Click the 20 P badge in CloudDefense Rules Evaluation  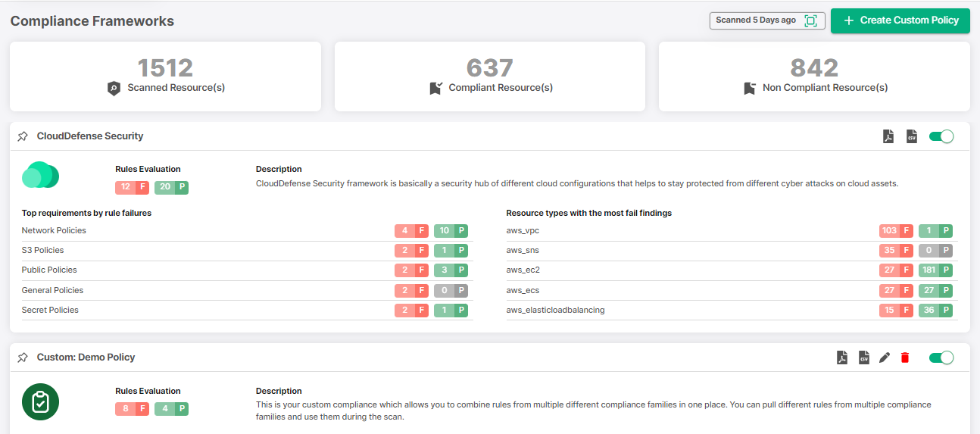pyautogui.click(x=171, y=187)
